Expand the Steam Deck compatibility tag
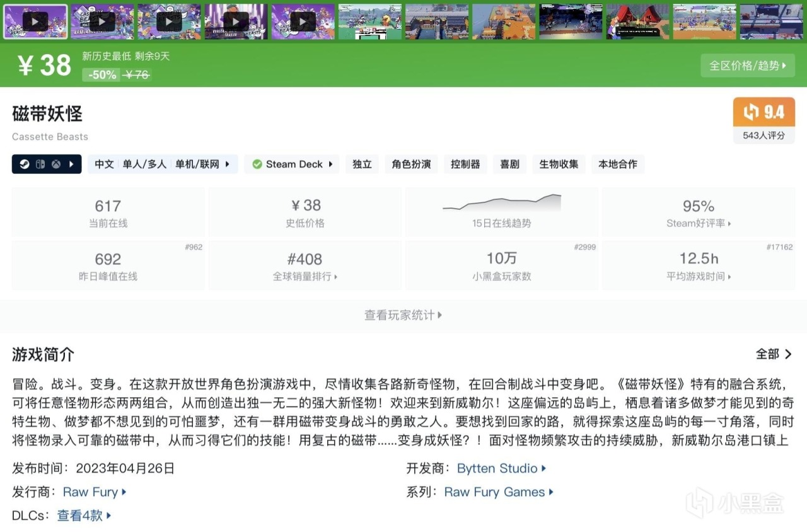 pos(292,165)
